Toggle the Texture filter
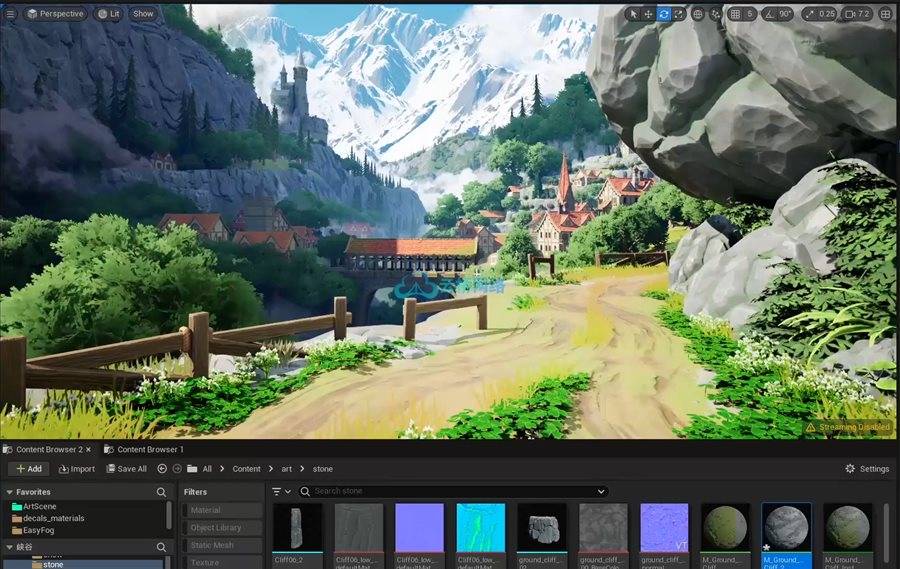This screenshot has height=569, width=900. 222,563
